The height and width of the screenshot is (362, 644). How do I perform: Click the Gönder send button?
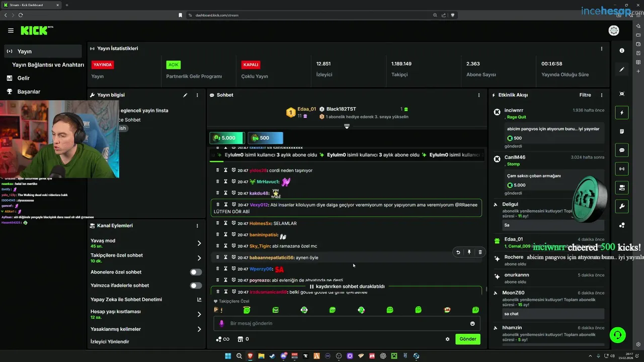pyautogui.click(x=467, y=339)
